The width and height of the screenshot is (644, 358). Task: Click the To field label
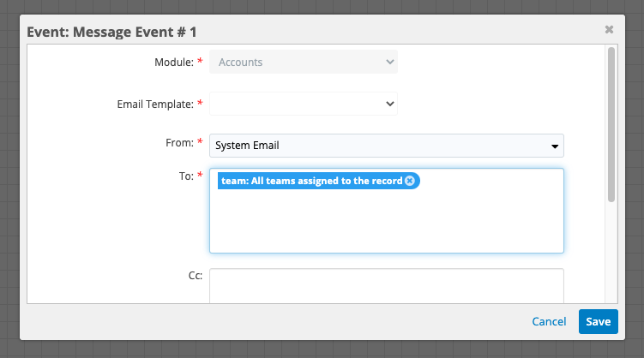186,176
